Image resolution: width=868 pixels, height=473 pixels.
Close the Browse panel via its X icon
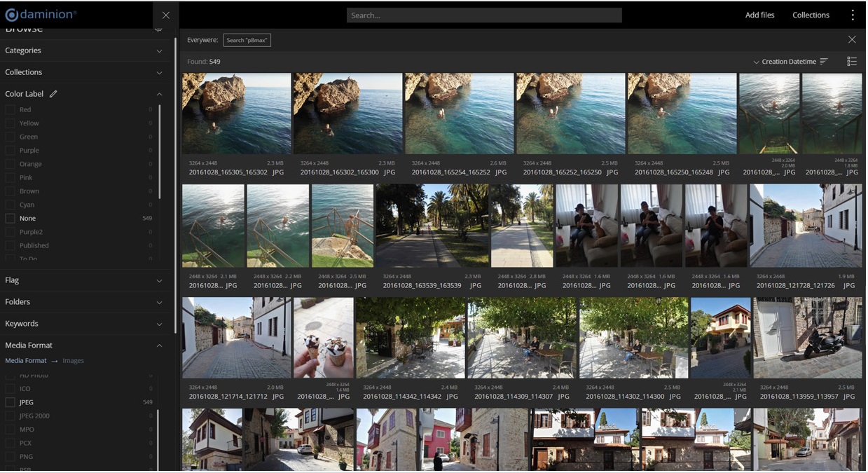coord(165,15)
